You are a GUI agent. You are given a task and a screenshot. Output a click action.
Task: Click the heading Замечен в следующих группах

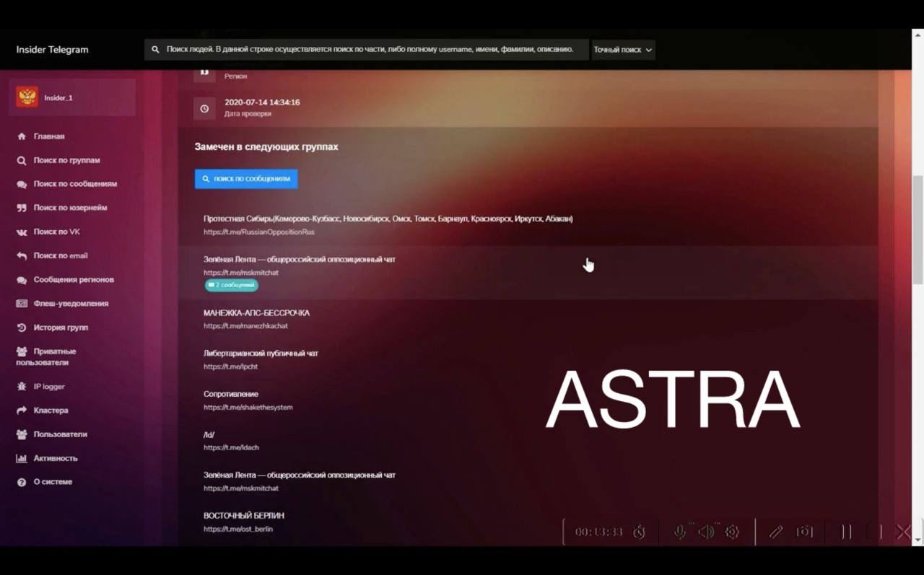(x=266, y=146)
